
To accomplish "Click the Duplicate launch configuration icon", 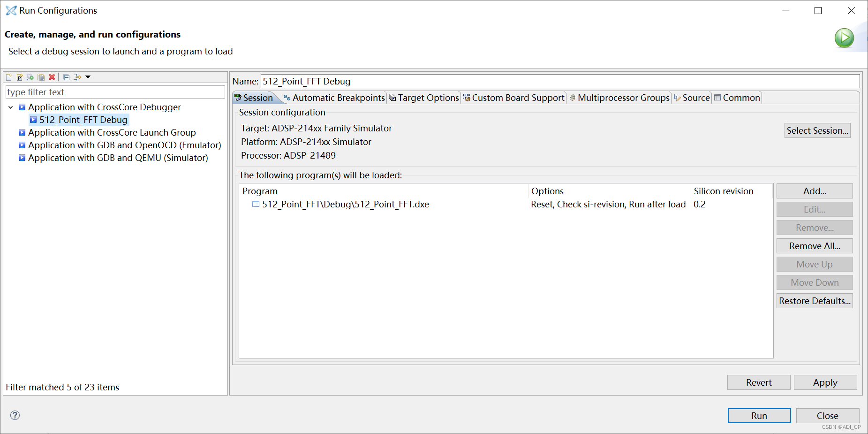I will pos(41,77).
